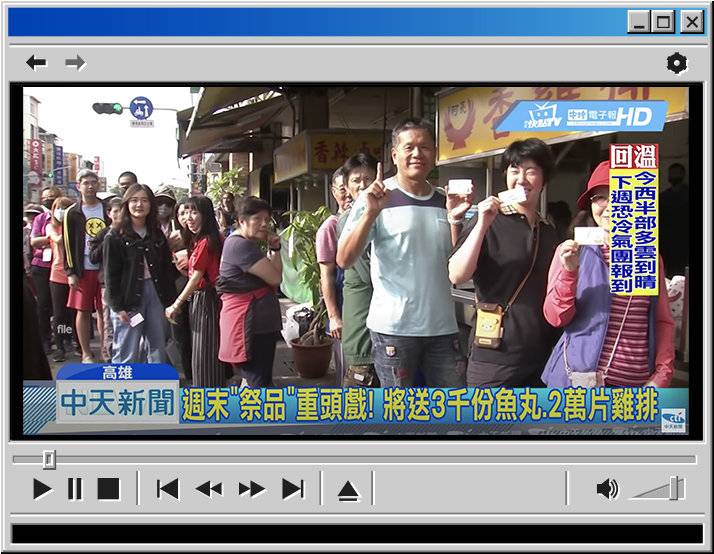
Task: Mute audio with the speaker icon
Action: point(607,489)
